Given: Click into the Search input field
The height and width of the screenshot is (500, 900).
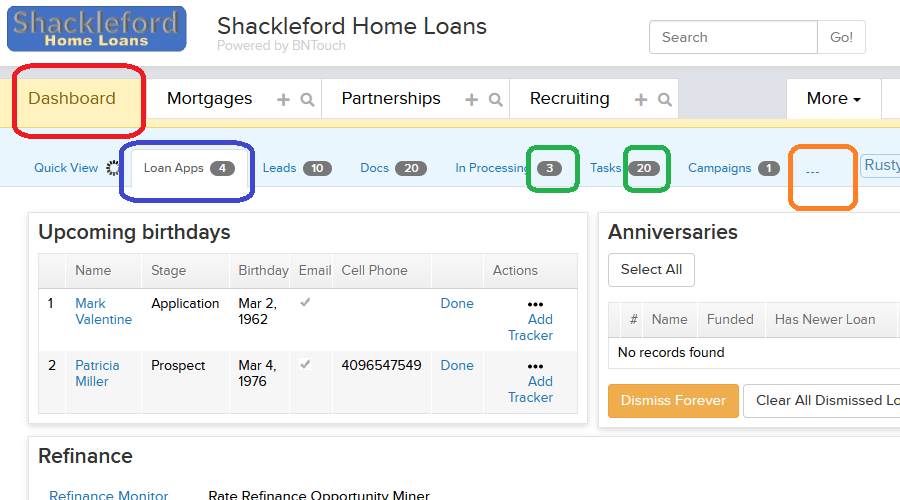Looking at the screenshot, I should [733, 37].
